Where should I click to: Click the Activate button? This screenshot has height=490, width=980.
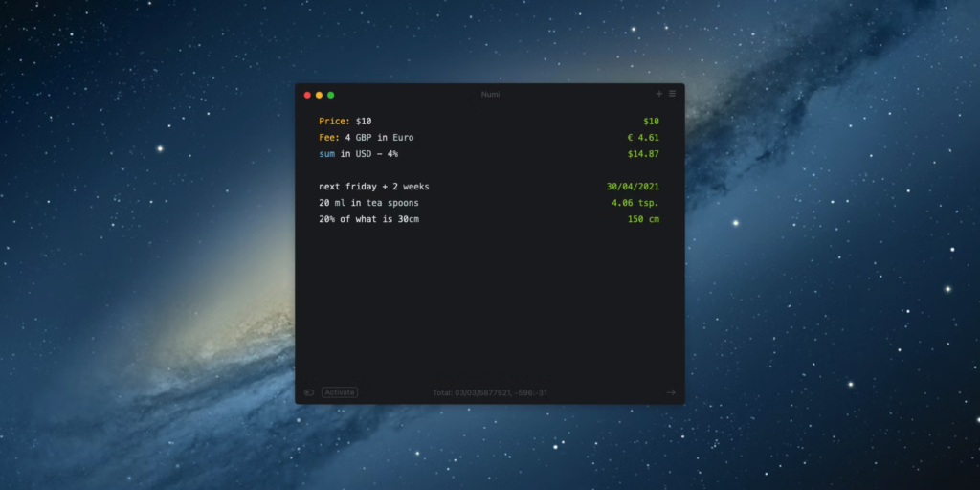point(340,392)
